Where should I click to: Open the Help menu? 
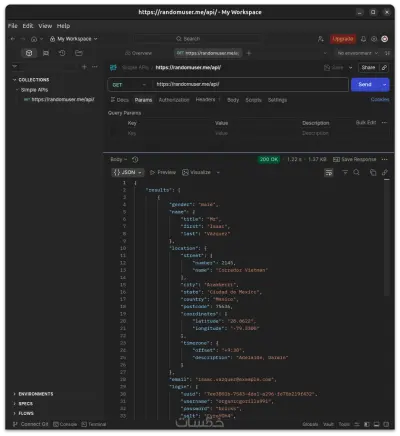[x=63, y=26]
